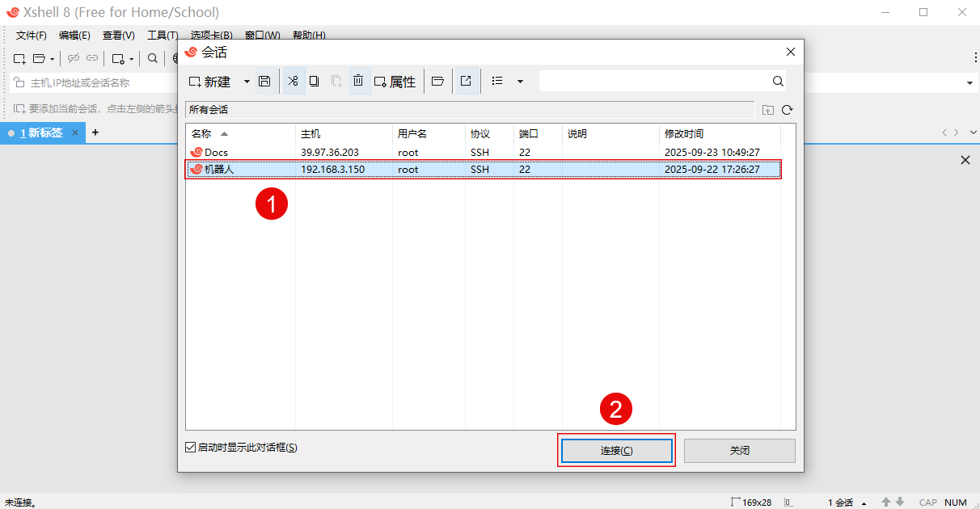Delete session using the trash icon
Screen dimensions: 980x509
tap(358, 82)
